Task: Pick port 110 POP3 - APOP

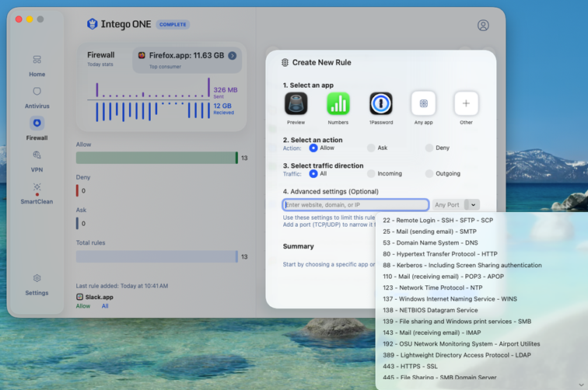Action: 443,277
